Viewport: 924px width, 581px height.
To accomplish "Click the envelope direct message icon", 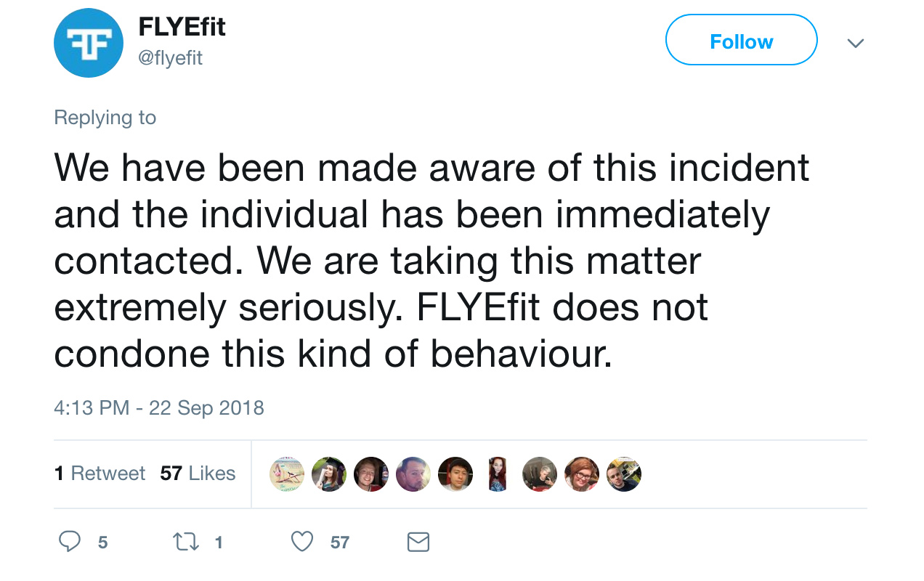I will point(418,542).
